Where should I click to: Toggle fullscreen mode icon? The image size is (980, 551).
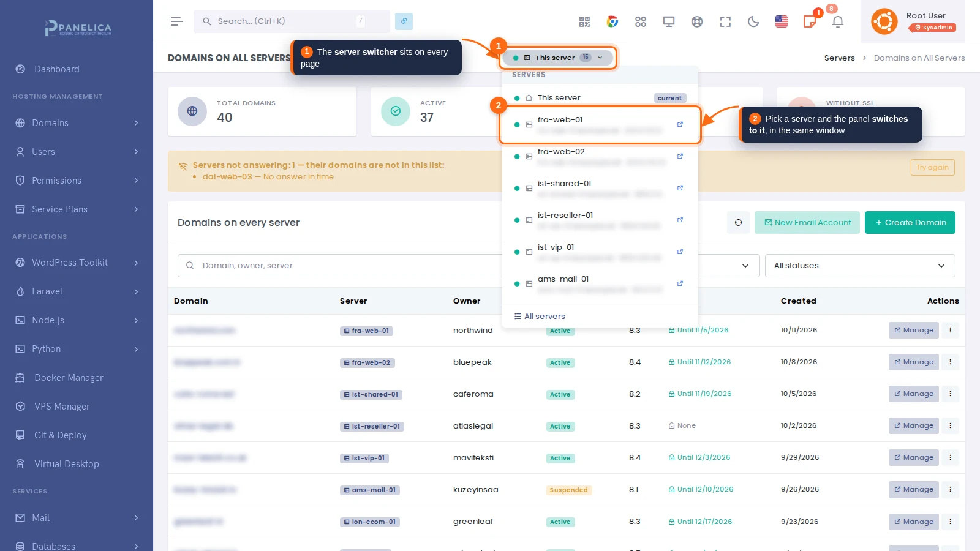[725, 21]
